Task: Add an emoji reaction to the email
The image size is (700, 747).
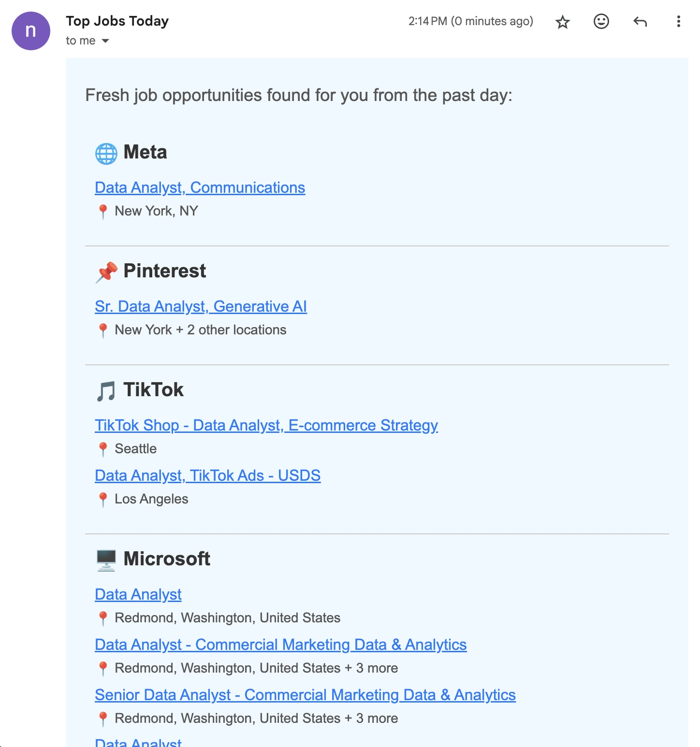Action: 601,22
